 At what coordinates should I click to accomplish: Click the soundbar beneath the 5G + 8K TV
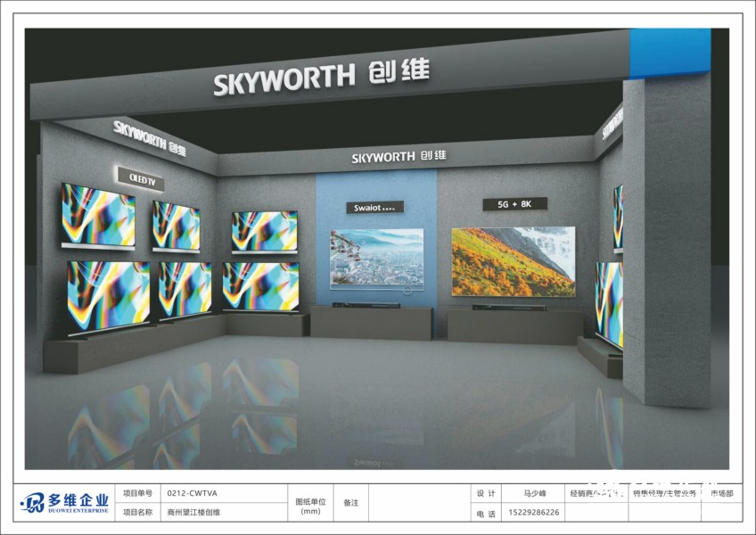coord(509,308)
